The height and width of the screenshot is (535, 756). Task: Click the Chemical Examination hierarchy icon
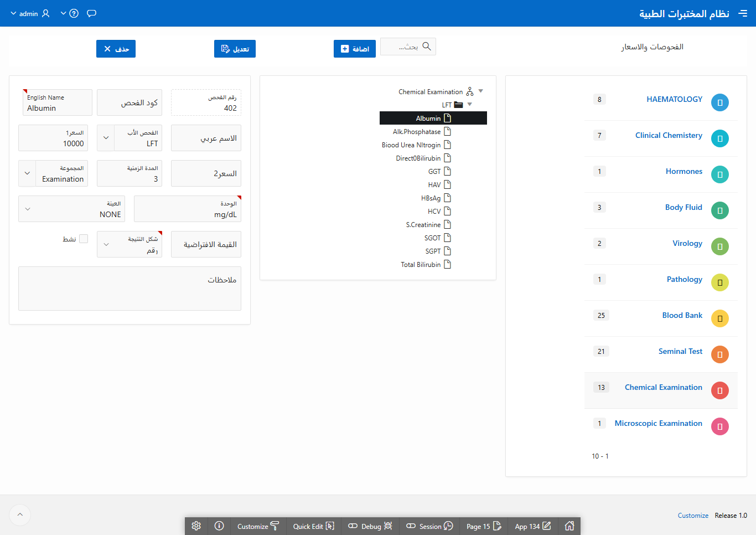tap(470, 91)
